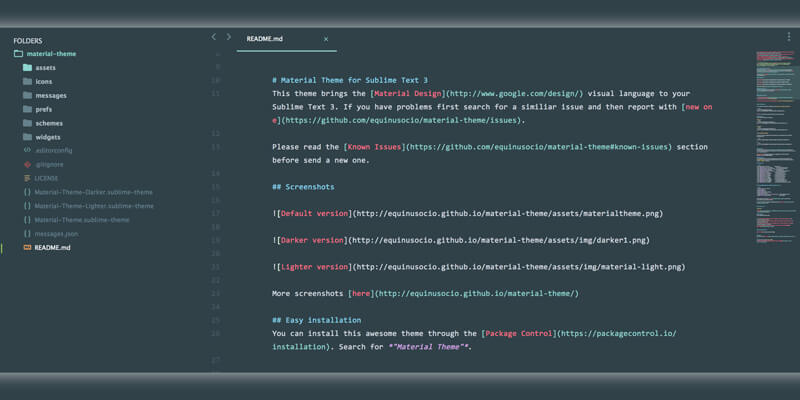Close the README.md tab
Image resolution: width=800 pixels, height=400 pixels.
click(x=326, y=39)
